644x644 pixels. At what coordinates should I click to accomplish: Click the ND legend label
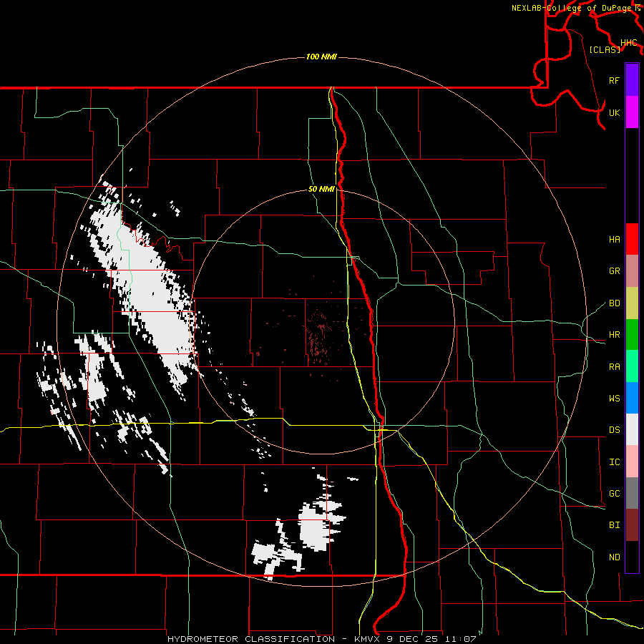615,557
